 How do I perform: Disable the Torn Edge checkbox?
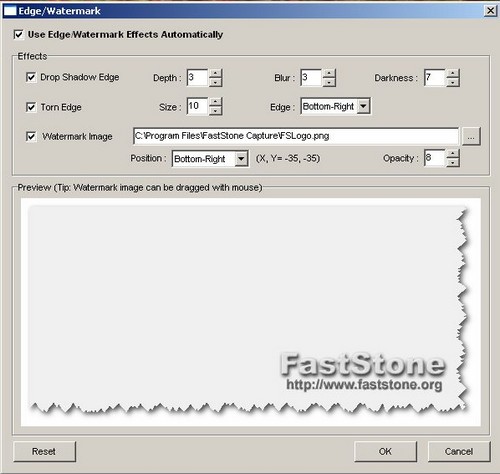pyautogui.click(x=31, y=107)
